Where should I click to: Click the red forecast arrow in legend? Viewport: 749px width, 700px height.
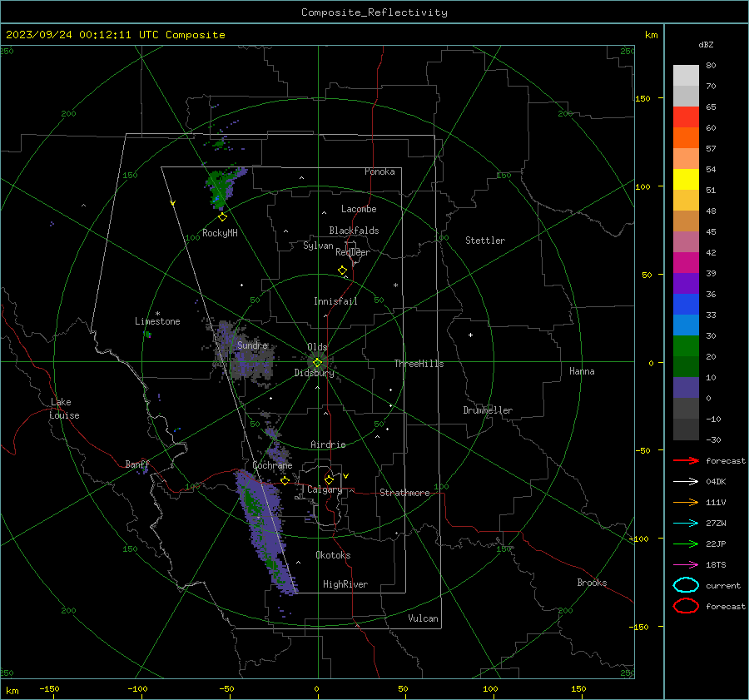click(686, 460)
